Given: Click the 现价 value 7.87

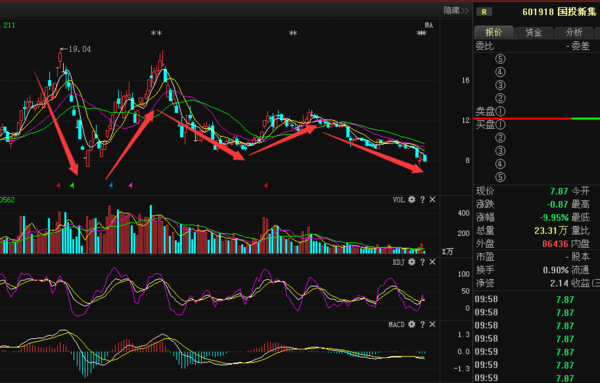Looking at the screenshot, I should (x=559, y=191).
